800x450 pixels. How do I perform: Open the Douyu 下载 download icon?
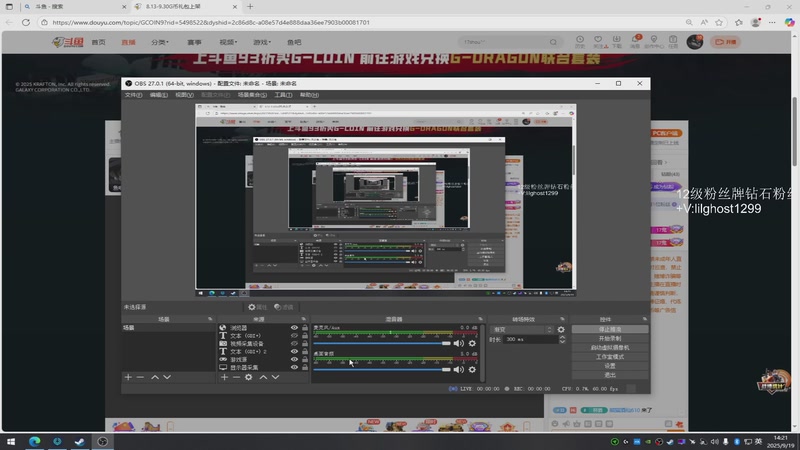point(616,42)
